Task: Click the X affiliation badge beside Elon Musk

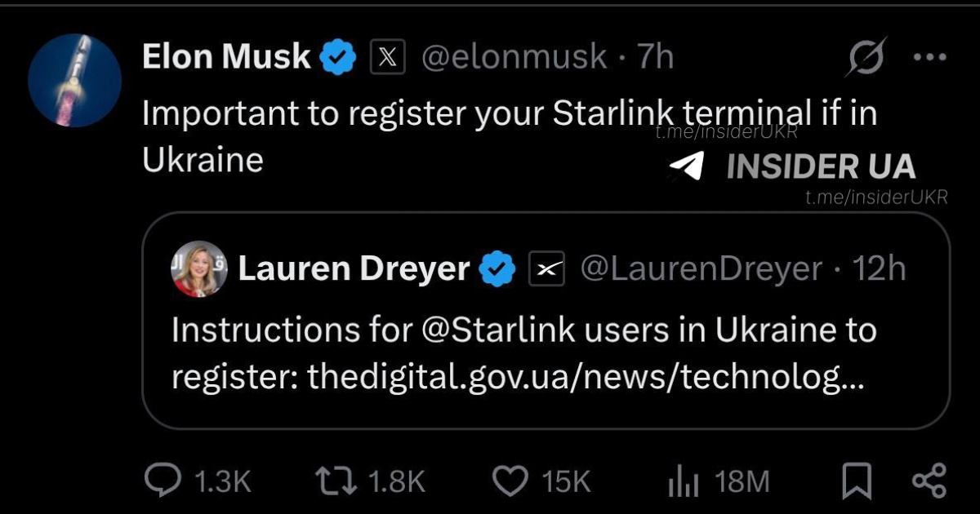Action: (388, 57)
